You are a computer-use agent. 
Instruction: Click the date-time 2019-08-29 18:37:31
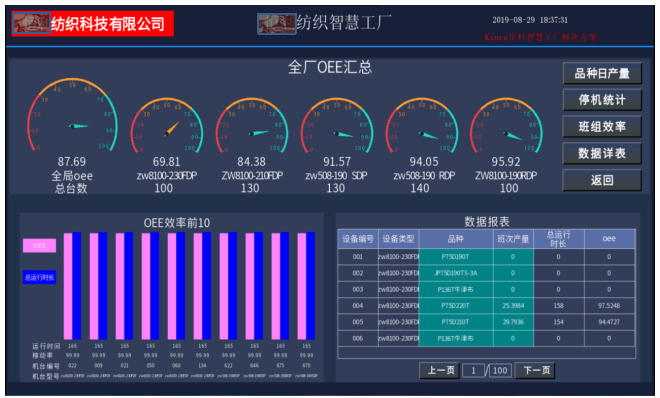coord(530,20)
